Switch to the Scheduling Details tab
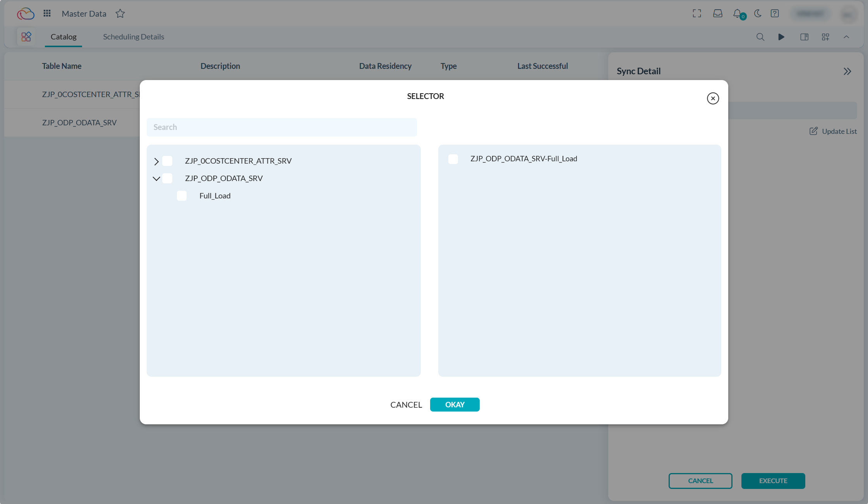This screenshot has height=504, width=868. point(133,37)
